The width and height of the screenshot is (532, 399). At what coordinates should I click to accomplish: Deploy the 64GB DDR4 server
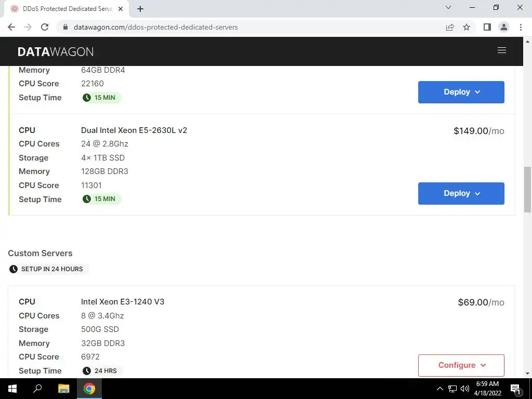[461, 92]
